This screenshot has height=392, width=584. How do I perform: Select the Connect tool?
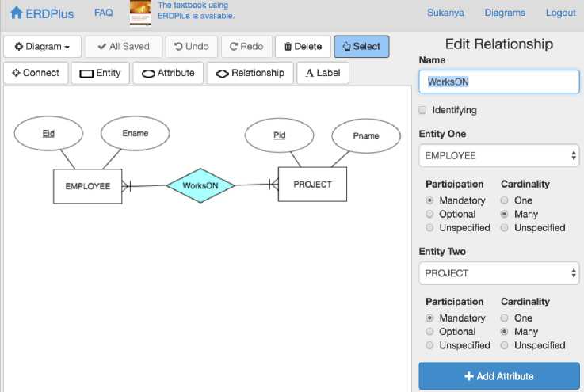(36, 73)
